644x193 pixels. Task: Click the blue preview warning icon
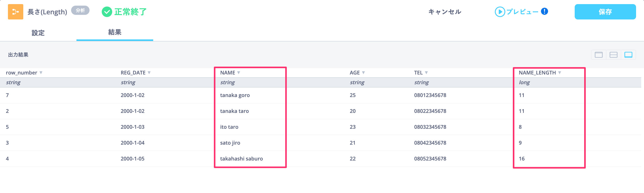click(x=545, y=12)
